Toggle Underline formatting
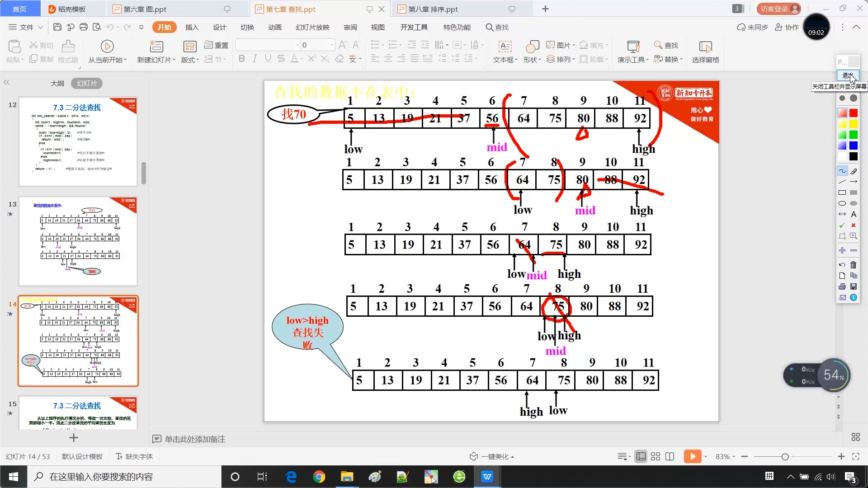The image size is (868, 488). (x=268, y=58)
